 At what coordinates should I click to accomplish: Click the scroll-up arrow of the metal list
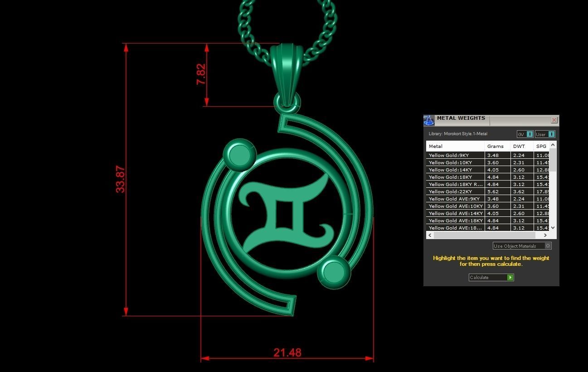[x=553, y=145]
